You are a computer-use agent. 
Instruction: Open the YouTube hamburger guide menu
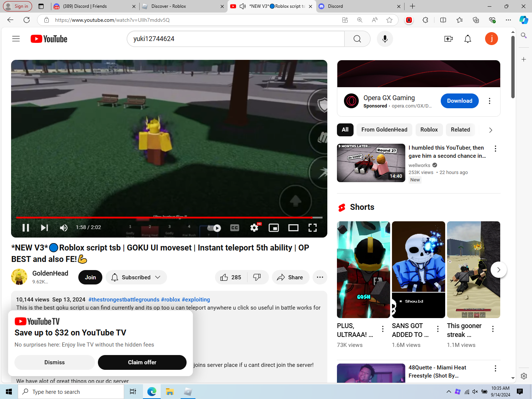(16, 39)
